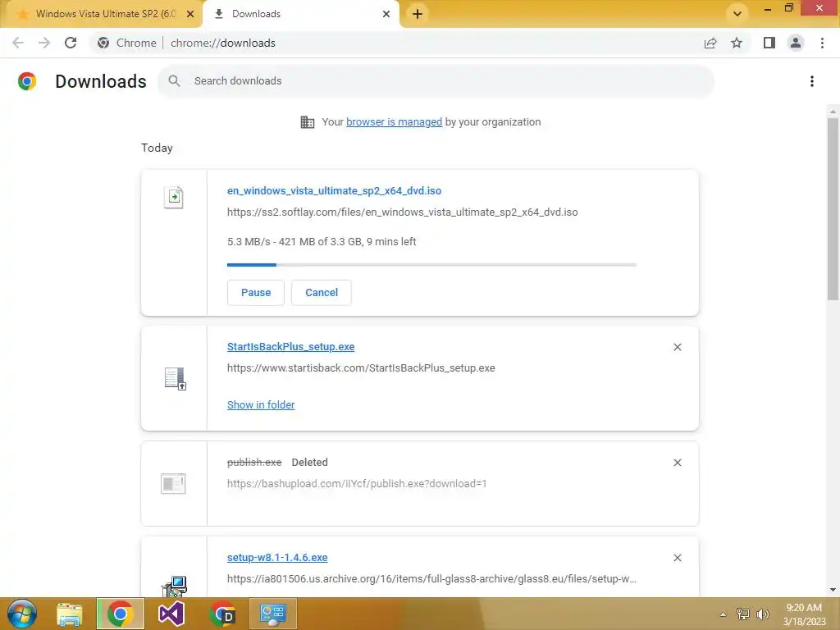Click the scrollbar down arrow
The height and width of the screenshot is (630, 840).
833,590
